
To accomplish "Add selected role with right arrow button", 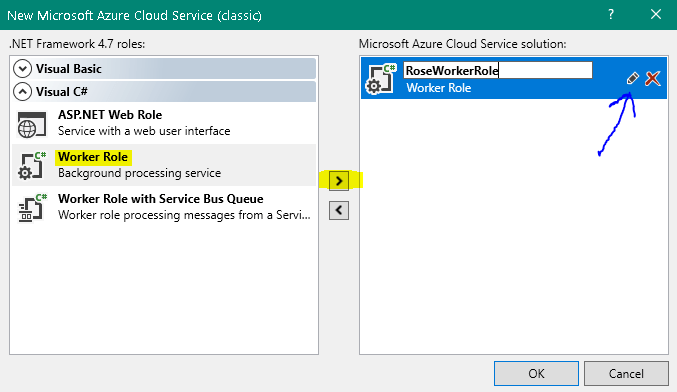I will coord(339,181).
